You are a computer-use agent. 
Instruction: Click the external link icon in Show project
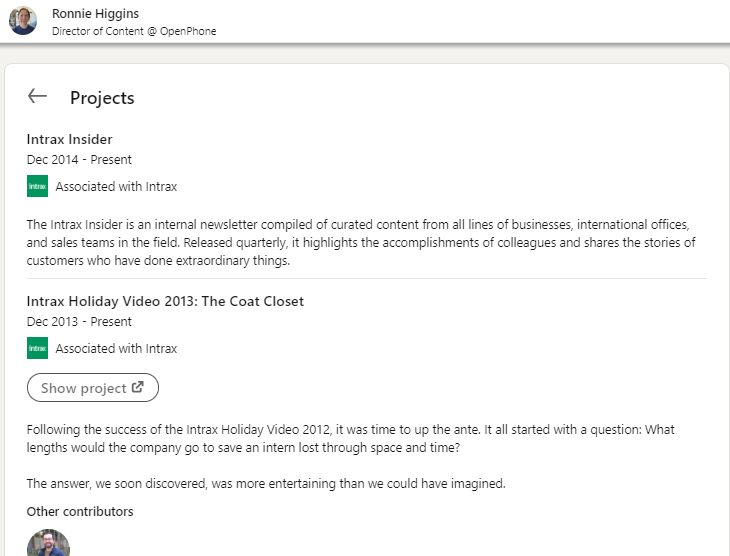[x=138, y=387]
